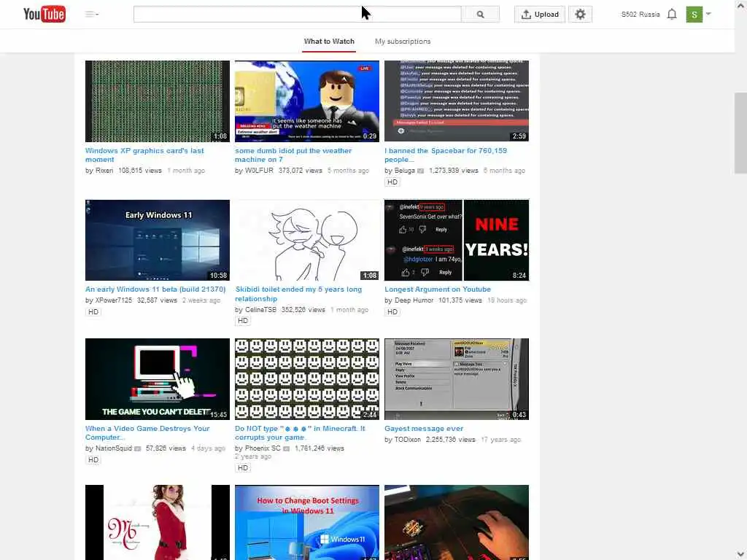747x560 pixels.
Task: Open channel XPower7125
Action: [x=113, y=300]
